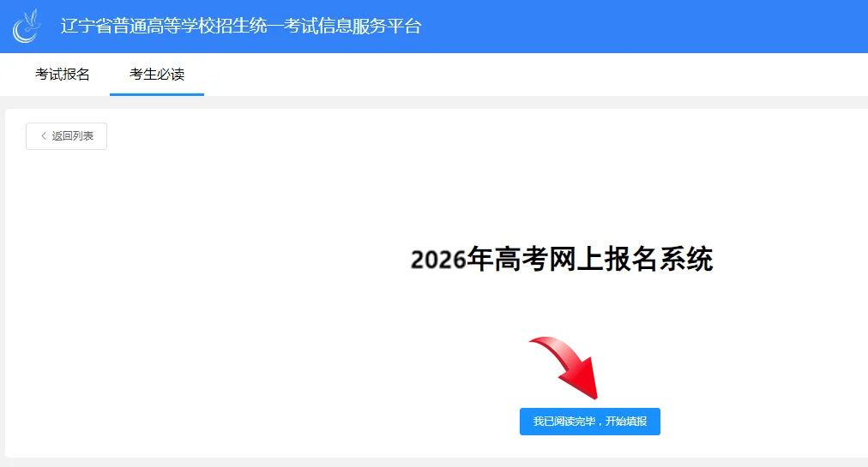
Task: Click the gray margin below the white panel
Action: 429,462
